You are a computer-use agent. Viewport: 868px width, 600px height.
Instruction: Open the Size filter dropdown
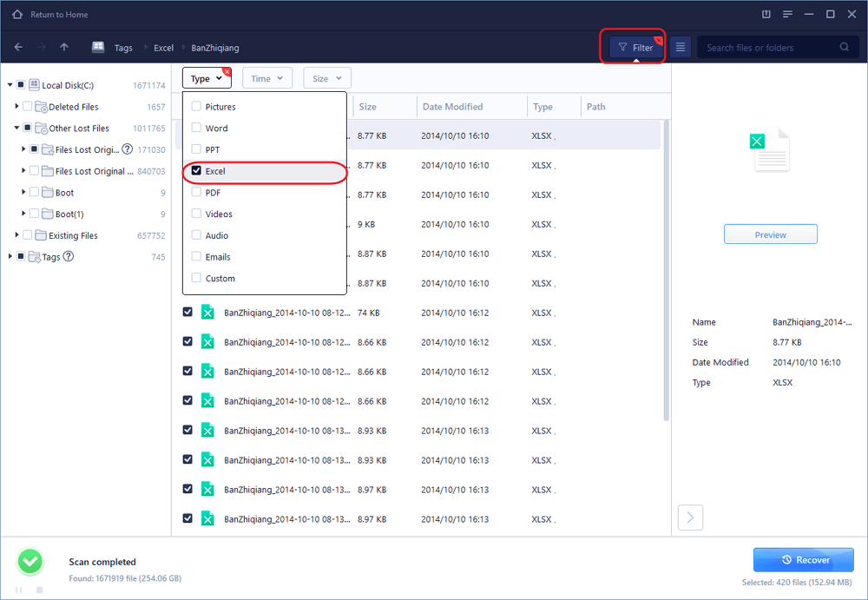tap(327, 79)
